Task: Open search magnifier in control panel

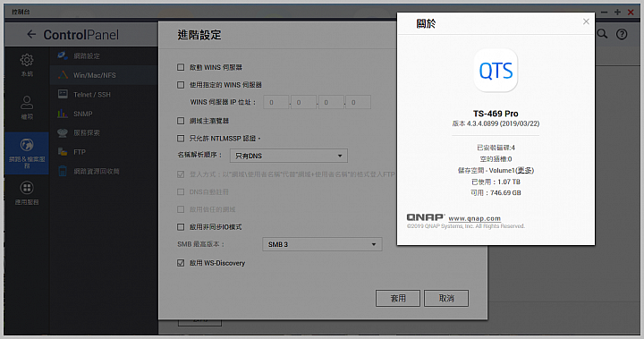Action: (602, 34)
